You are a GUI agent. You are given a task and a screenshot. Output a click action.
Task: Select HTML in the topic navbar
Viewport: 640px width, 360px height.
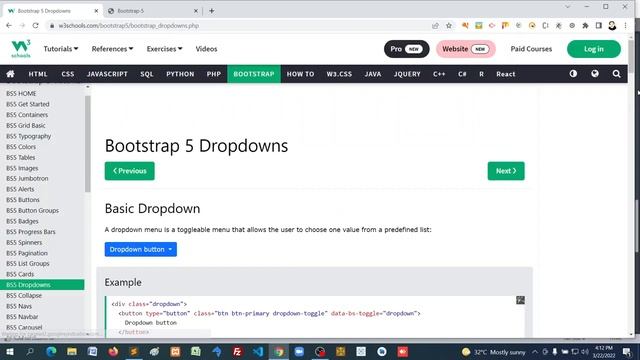pos(38,74)
